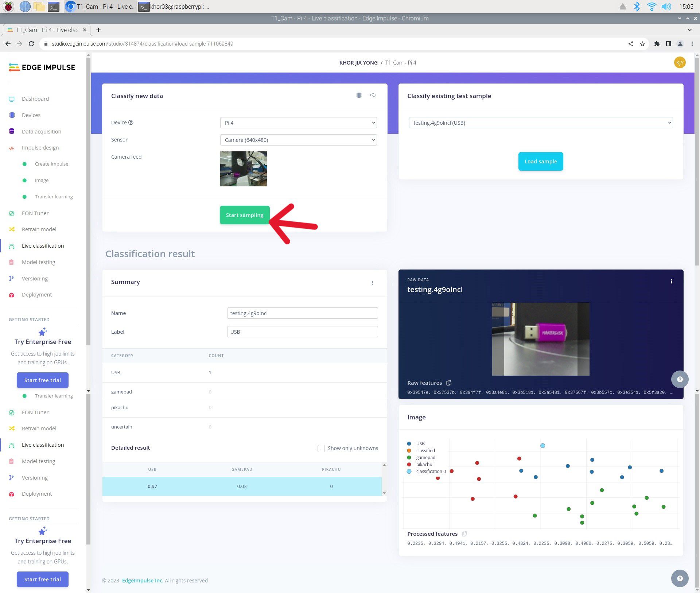The height and width of the screenshot is (593, 700).
Task: Click the Device help question mark icon
Action: coord(131,123)
